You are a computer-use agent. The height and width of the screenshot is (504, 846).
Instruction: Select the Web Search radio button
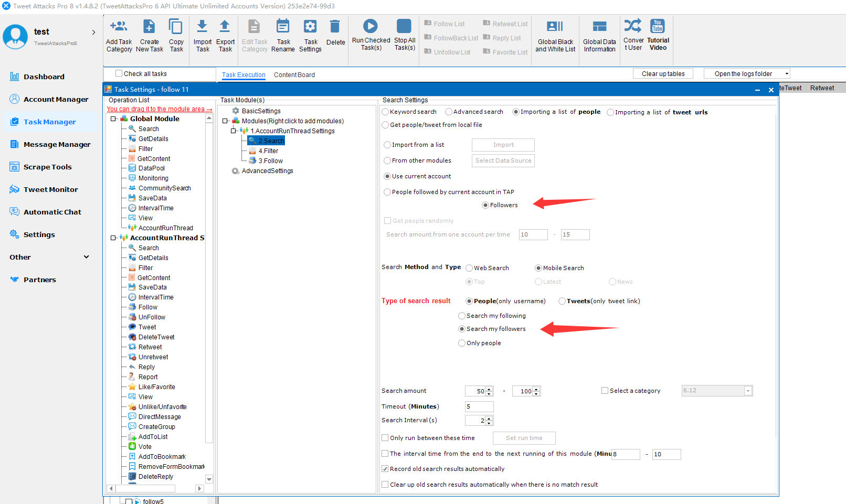point(469,268)
